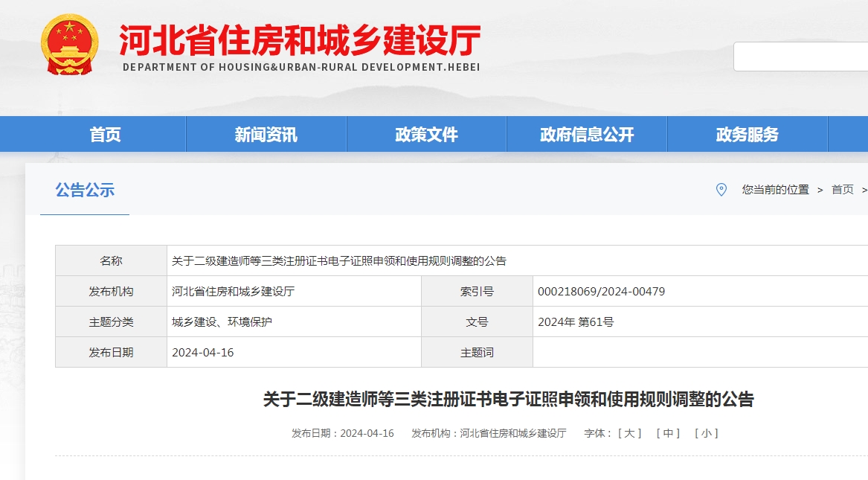868x480 pixels.
Task: Open the 新闻资讯 navigation item
Action: [x=264, y=134]
